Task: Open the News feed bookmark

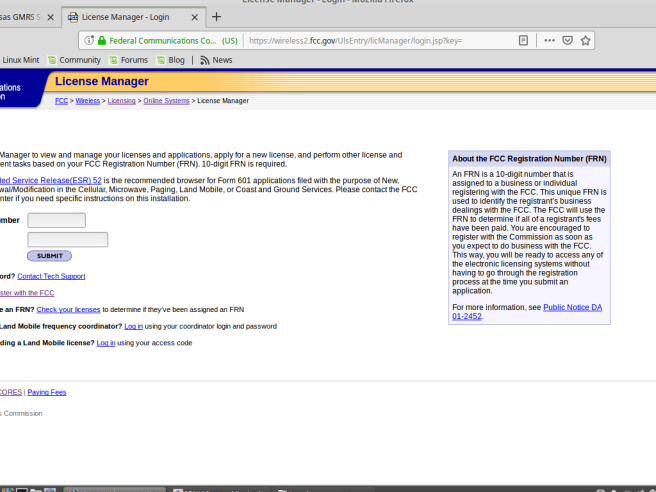Action: click(216, 60)
